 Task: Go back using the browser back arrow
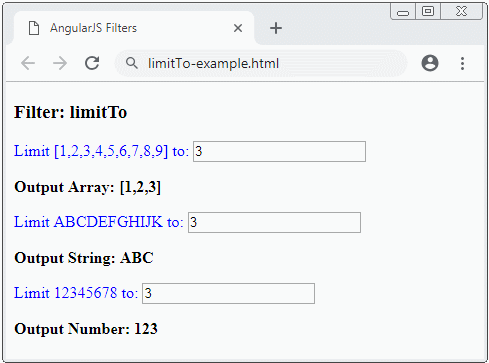click(28, 63)
